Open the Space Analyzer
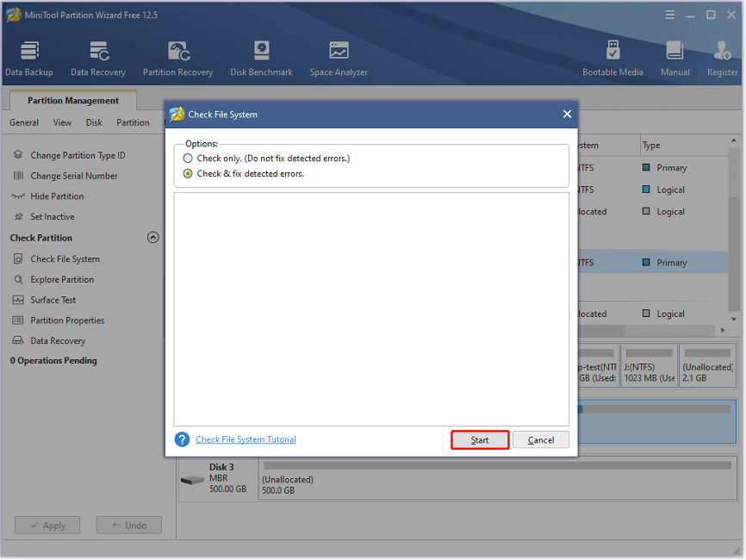746x560 pixels. coord(338,56)
